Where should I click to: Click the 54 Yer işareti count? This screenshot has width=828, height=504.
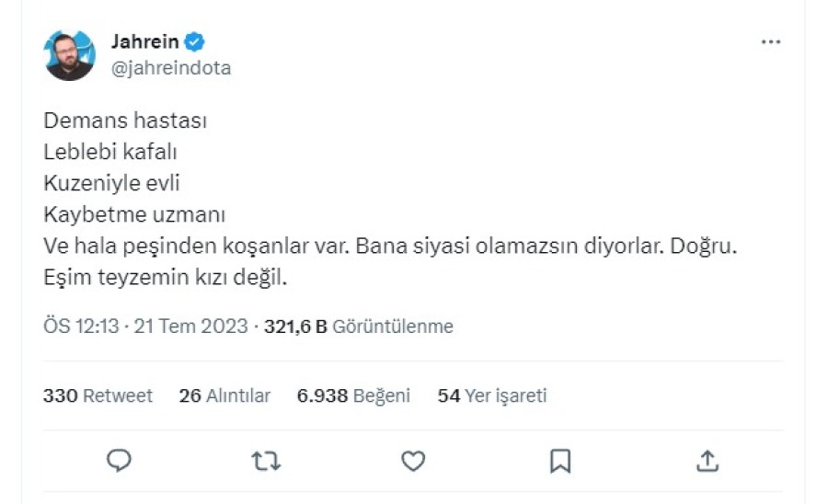tap(492, 395)
